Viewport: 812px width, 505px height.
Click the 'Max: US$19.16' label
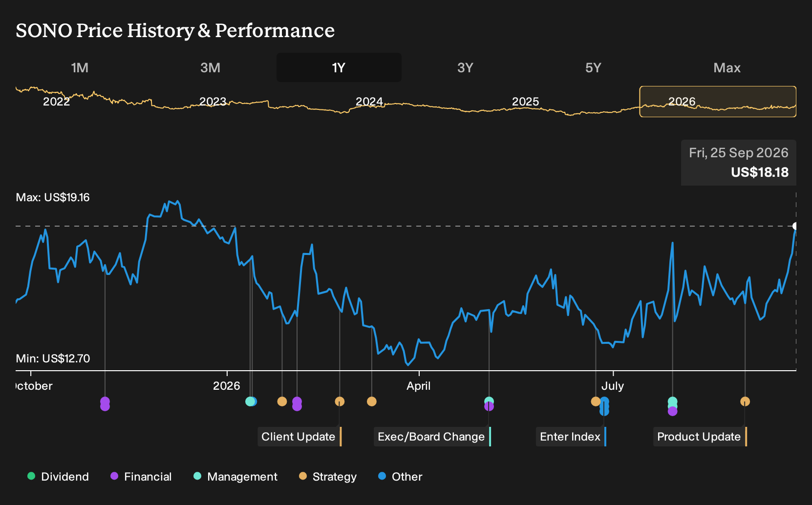[x=53, y=197]
